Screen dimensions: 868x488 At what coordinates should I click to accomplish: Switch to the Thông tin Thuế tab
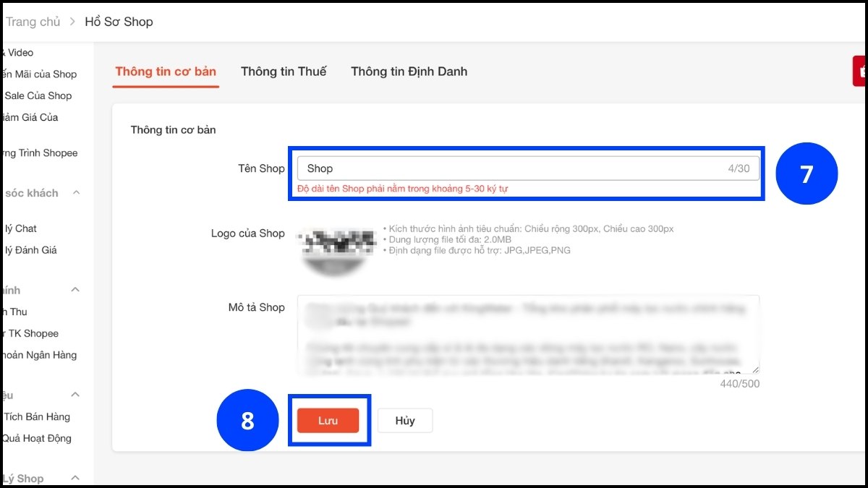[x=284, y=72]
